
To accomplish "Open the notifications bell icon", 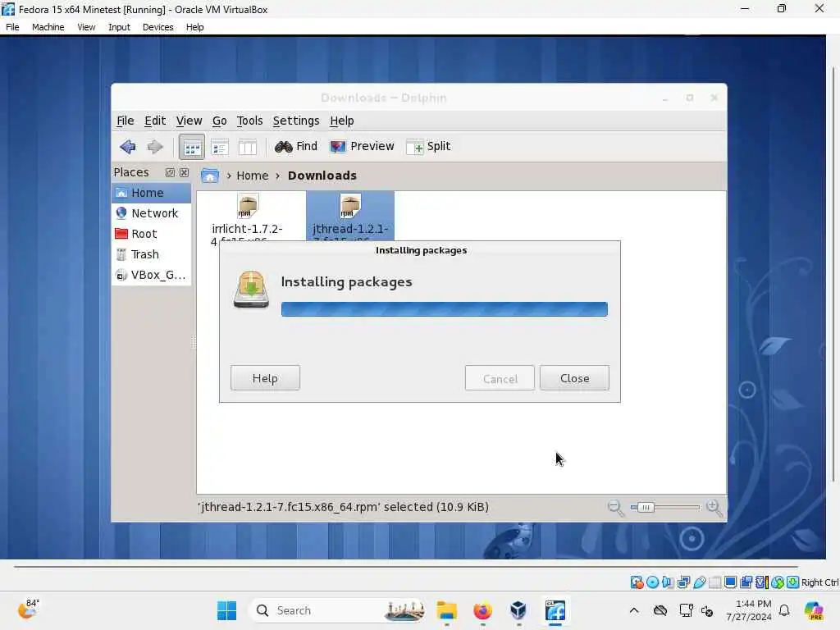I will (x=784, y=610).
